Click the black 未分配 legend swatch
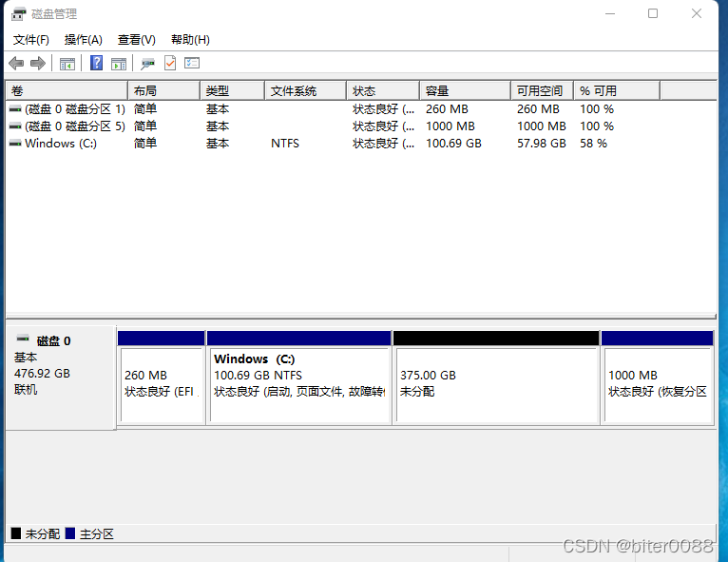Screen dimensions: 728x562 pyautogui.click(x=16, y=533)
